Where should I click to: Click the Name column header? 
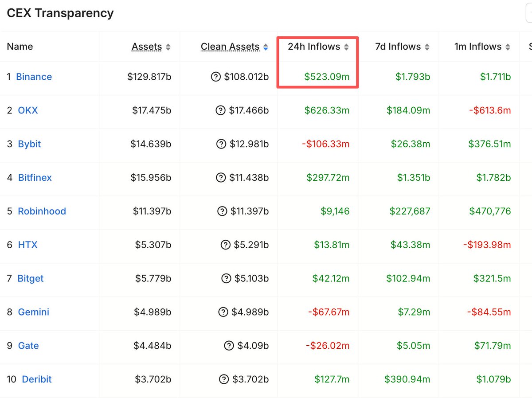pyautogui.click(x=20, y=47)
